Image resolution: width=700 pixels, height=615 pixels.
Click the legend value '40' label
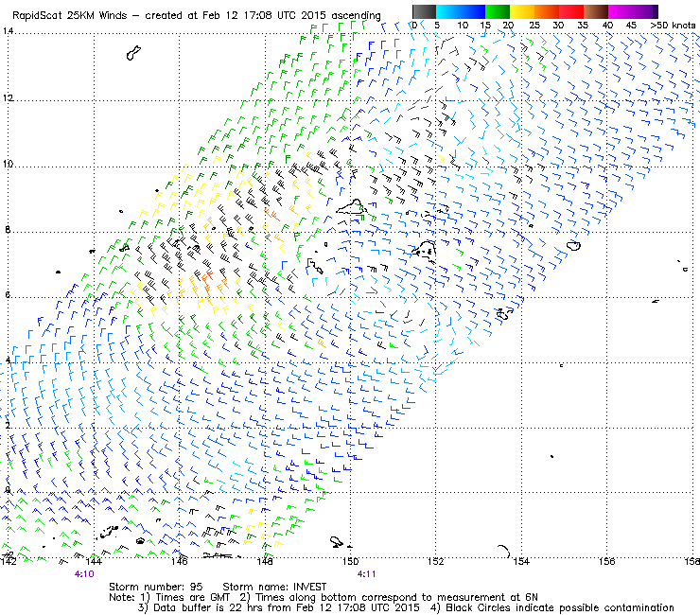coord(607,26)
